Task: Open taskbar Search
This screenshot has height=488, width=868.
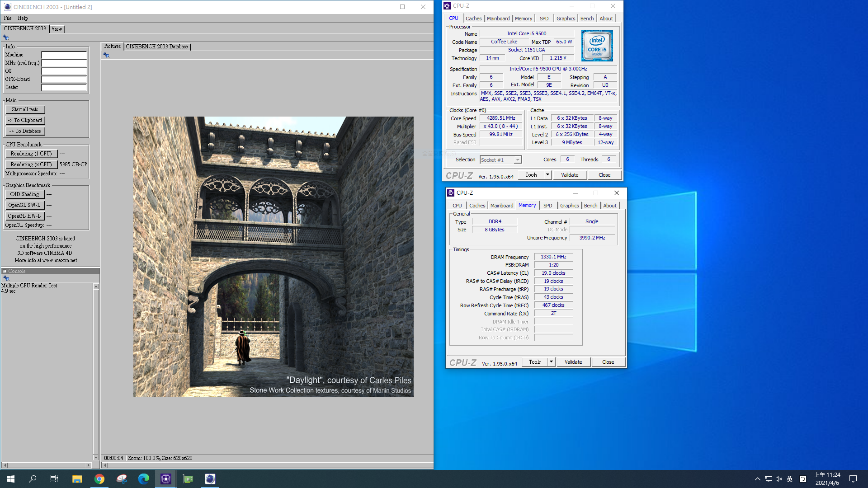Action: click(33, 479)
